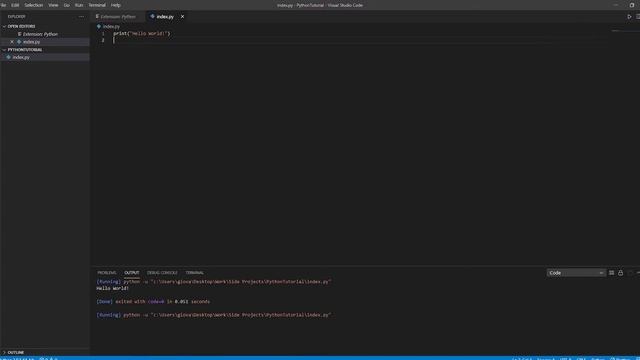Screen dimensions: 640x360
Task: Switch to the Debug Console tab
Action: pos(162,273)
